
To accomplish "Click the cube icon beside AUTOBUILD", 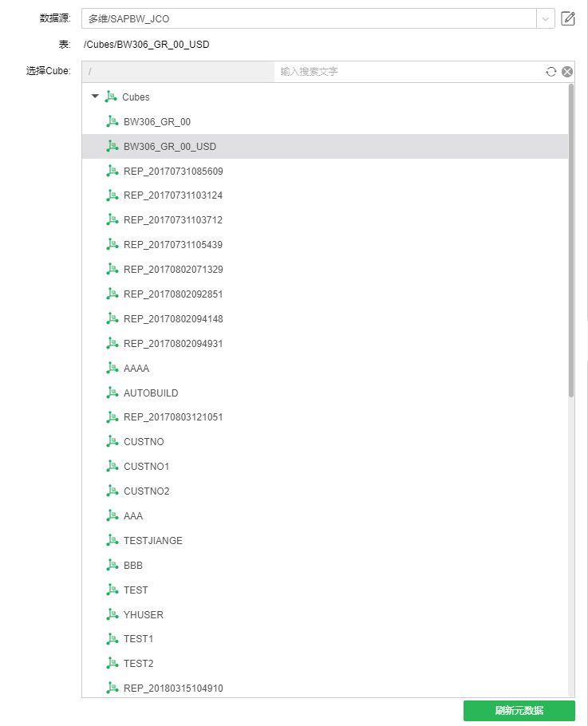I will (112, 393).
